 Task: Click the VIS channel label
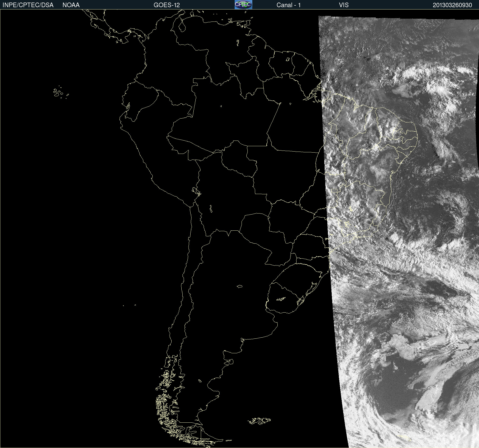coord(344,5)
